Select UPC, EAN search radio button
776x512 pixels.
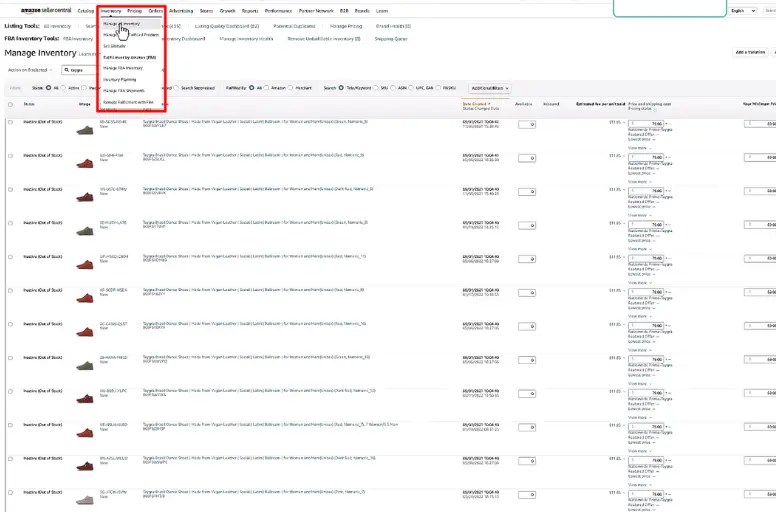click(x=411, y=88)
